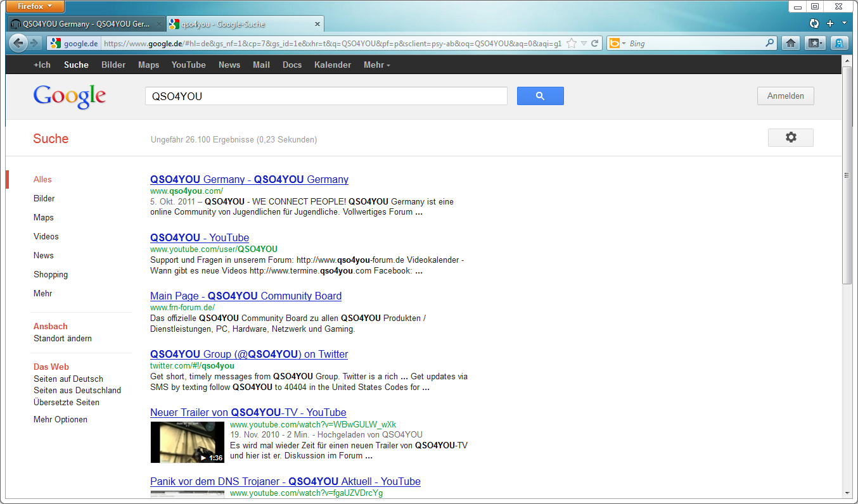Click the Google search field with QSO4YOU

(x=326, y=96)
